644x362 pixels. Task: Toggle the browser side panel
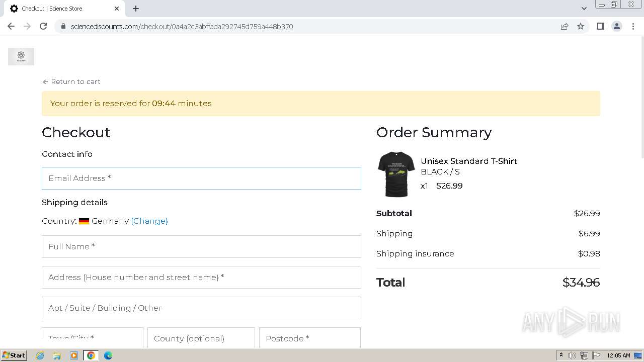(600, 26)
